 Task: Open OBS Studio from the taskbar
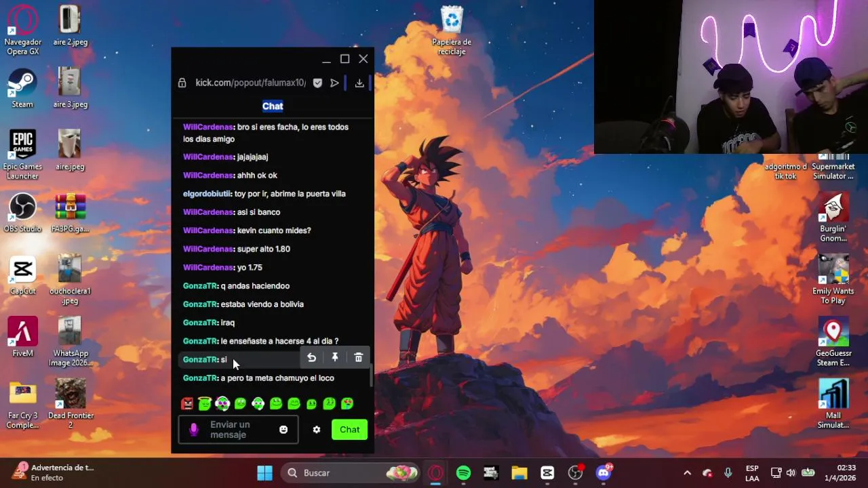[x=576, y=473]
